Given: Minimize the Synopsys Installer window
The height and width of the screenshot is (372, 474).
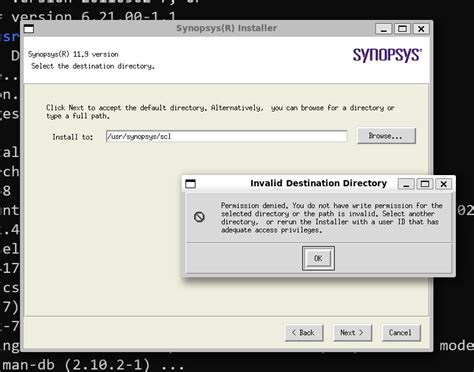Looking at the screenshot, I should 384,29.
